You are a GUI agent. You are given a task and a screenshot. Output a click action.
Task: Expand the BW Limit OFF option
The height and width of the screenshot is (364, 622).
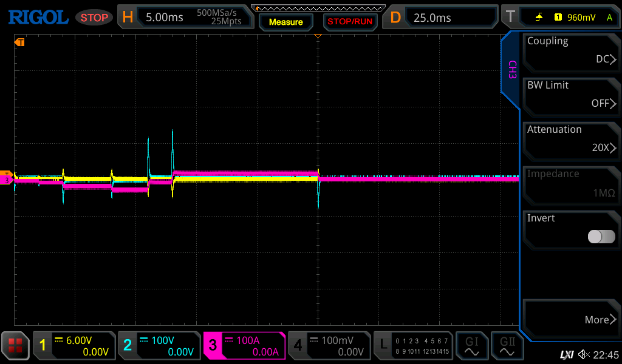[571, 95]
